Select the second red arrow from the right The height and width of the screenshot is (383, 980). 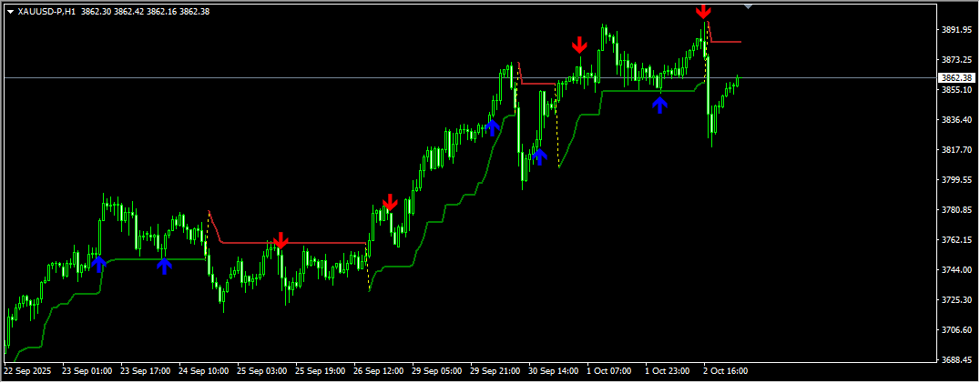point(579,45)
